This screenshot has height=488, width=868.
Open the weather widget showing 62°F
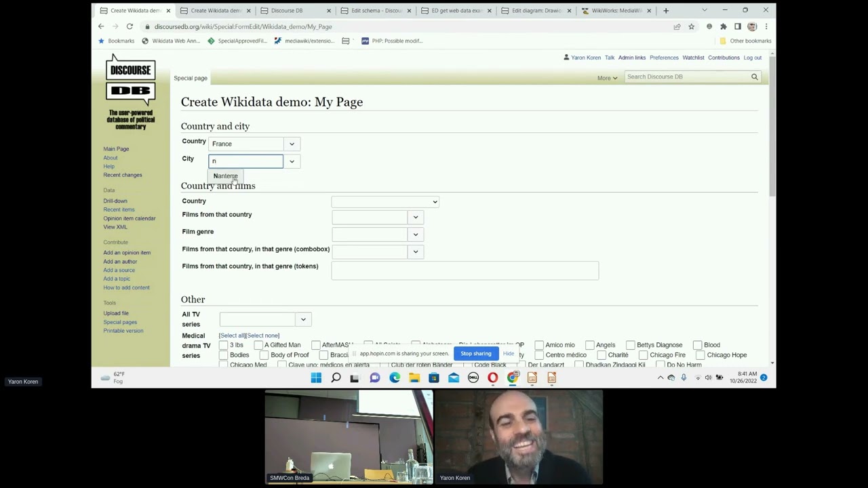(x=113, y=378)
